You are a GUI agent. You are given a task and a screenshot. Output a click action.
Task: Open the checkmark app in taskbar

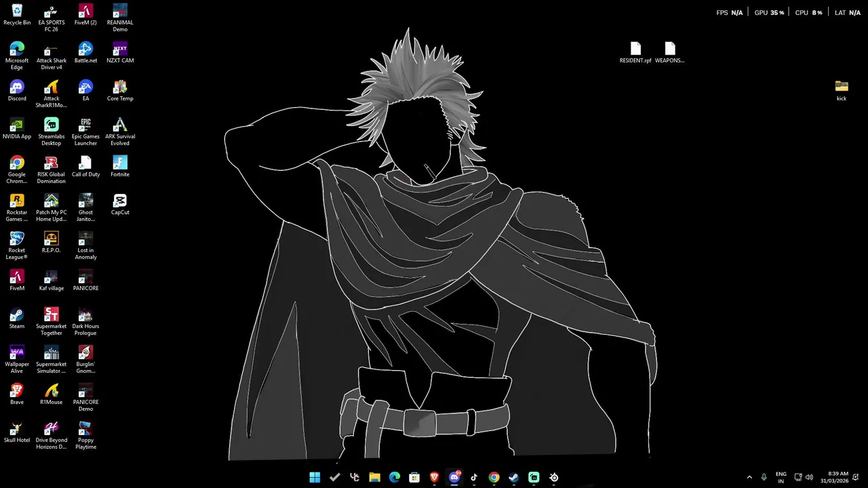(334, 477)
